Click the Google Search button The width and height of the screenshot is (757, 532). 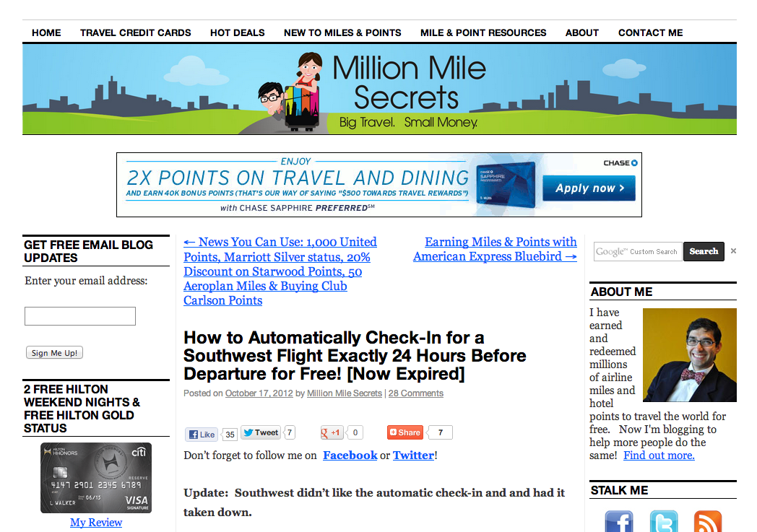pos(704,251)
